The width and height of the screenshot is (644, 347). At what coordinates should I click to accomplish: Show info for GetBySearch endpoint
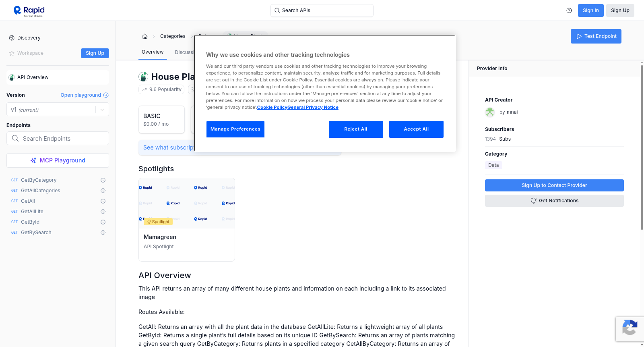103,233
